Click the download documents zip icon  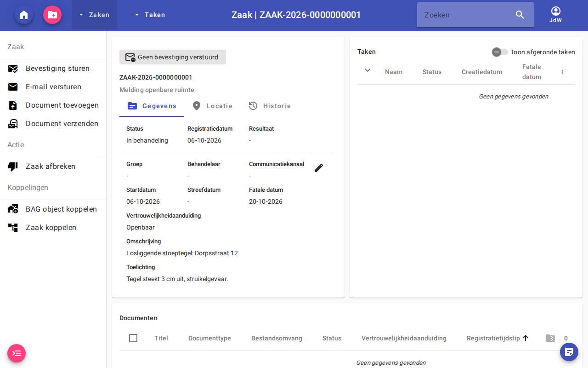[x=550, y=338]
